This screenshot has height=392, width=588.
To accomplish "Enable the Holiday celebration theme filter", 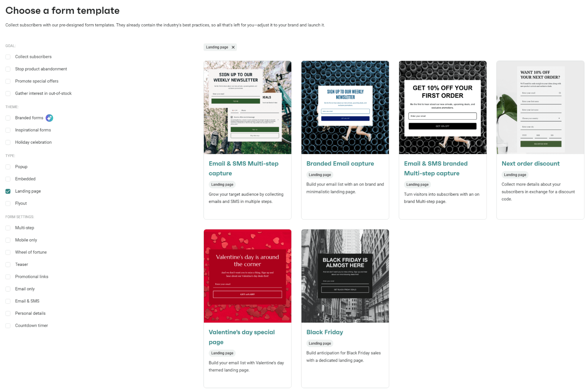I will pyautogui.click(x=8, y=142).
